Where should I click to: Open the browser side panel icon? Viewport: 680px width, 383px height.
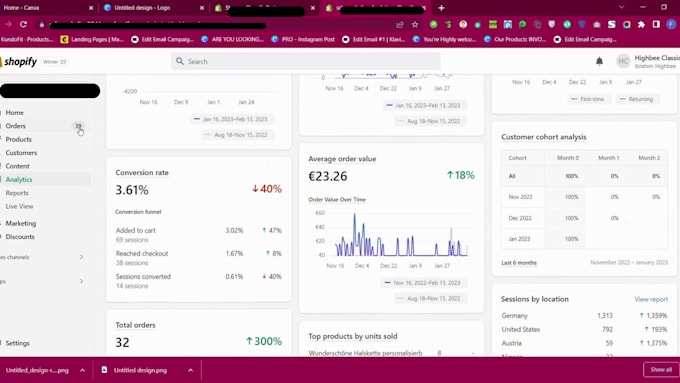coord(656,24)
